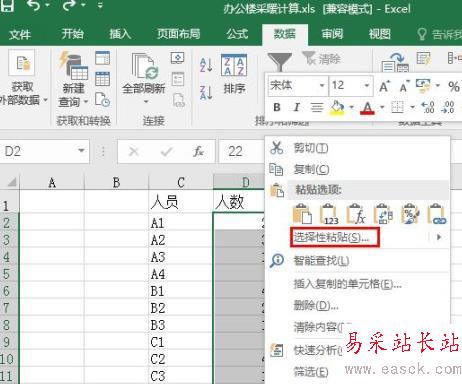Click center align on mini toolbar

316,107
